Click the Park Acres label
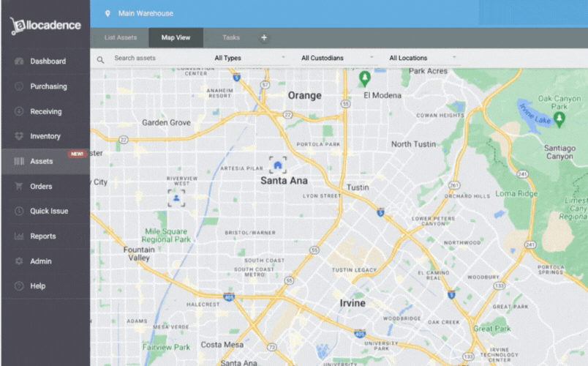The width and height of the screenshot is (588, 366). click(429, 71)
